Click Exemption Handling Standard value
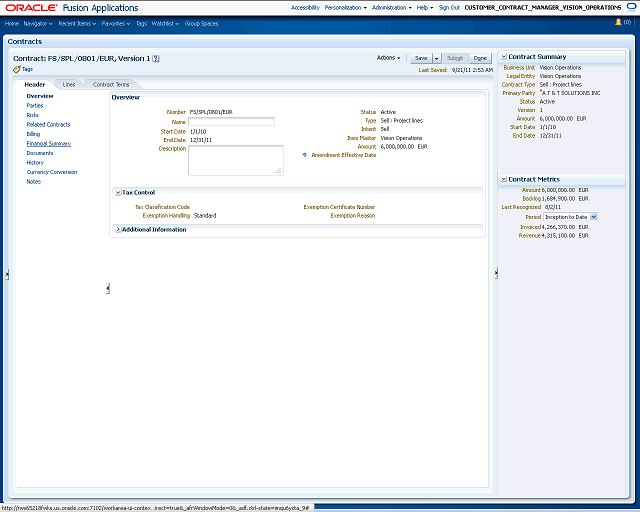This screenshot has width=640, height=512. coord(205,216)
